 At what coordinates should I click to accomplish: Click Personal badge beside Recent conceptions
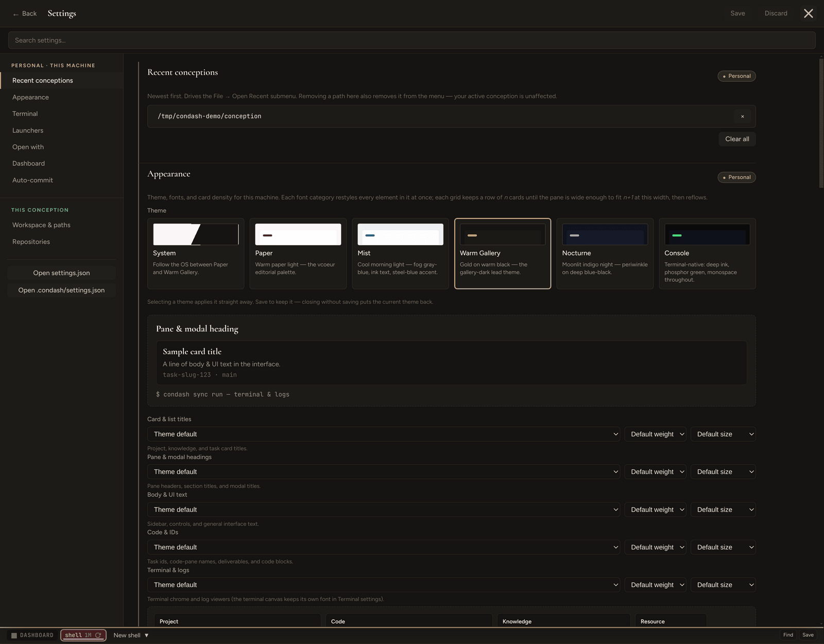(736, 76)
